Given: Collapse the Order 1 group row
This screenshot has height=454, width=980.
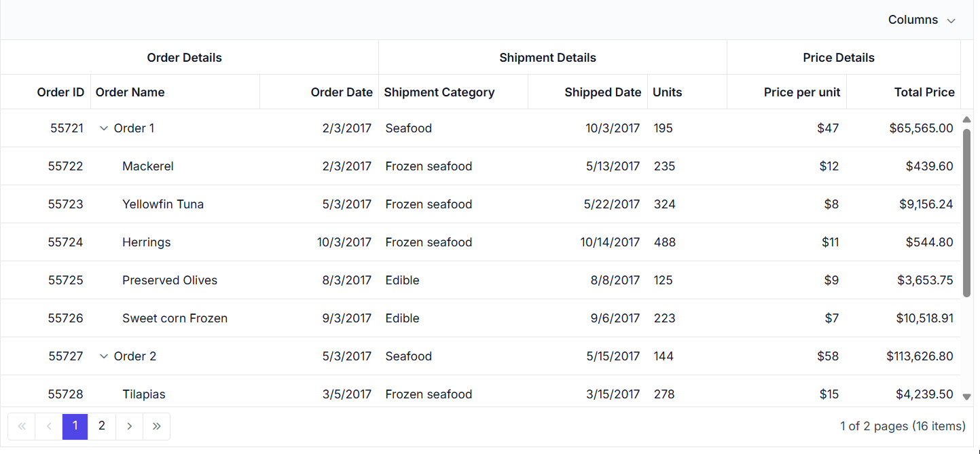Looking at the screenshot, I should click(x=104, y=128).
